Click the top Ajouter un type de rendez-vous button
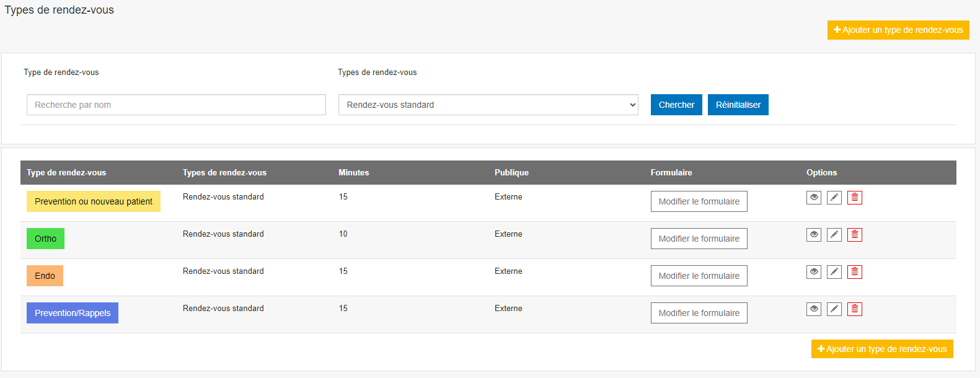980x378 pixels. coord(898,30)
